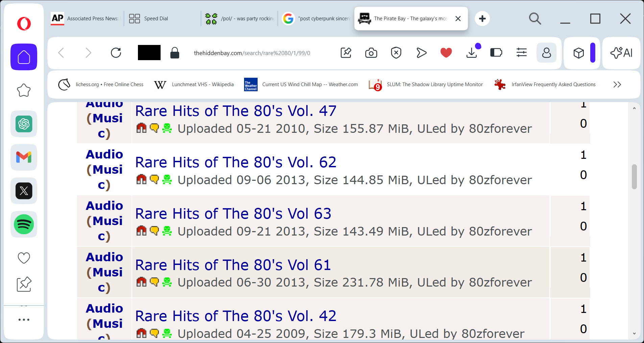Close The Pirate Bay tab
Viewport: 644px width, 343px height.
click(458, 19)
